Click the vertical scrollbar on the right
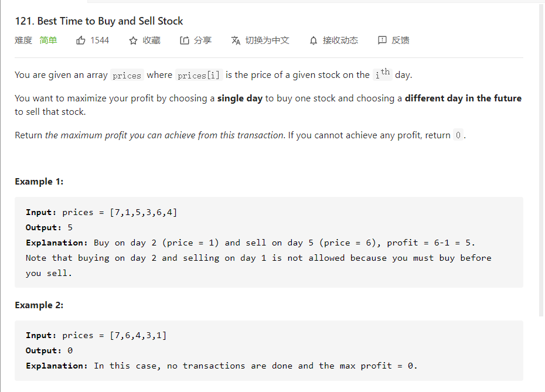This screenshot has height=392, width=545. (x=541, y=158)
